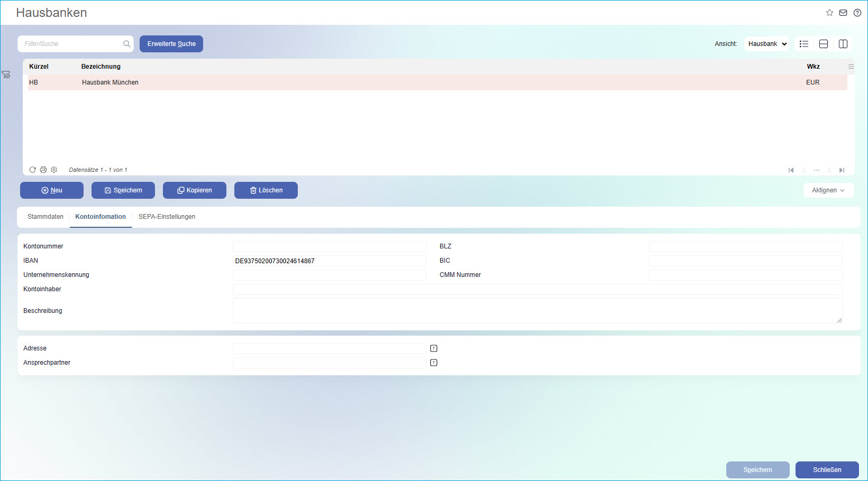Toggle vertical split view layout
Screen dimensions: 868x481
click(843, 44)
